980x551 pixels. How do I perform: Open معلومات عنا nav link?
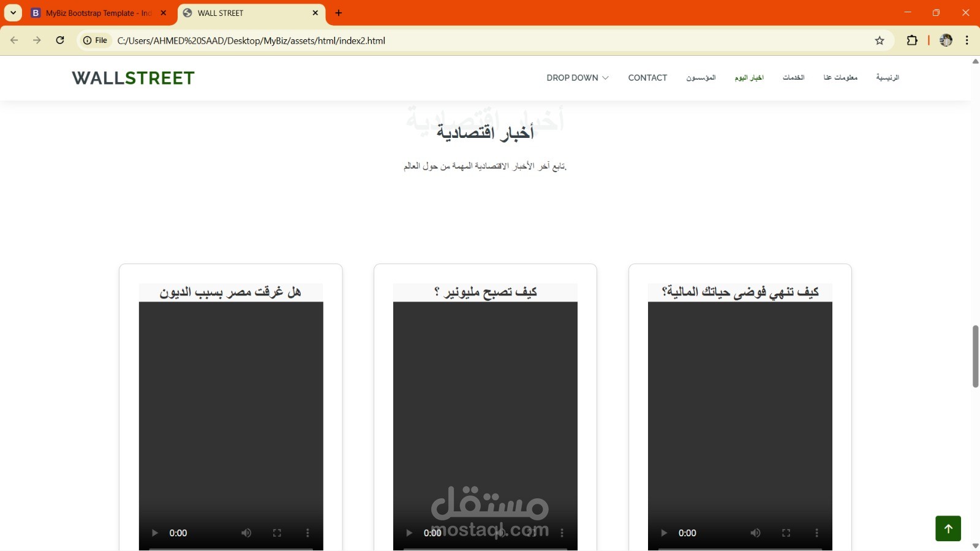click(x=840, y=78)
